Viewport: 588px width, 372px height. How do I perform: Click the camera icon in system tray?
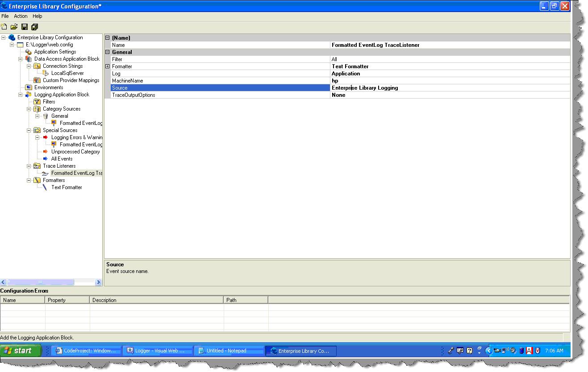click(497, 351)
